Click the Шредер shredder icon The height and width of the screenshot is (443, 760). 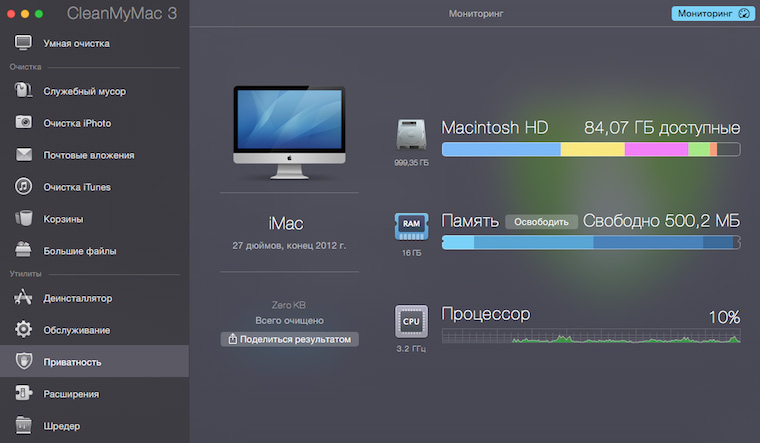[23, 425]
